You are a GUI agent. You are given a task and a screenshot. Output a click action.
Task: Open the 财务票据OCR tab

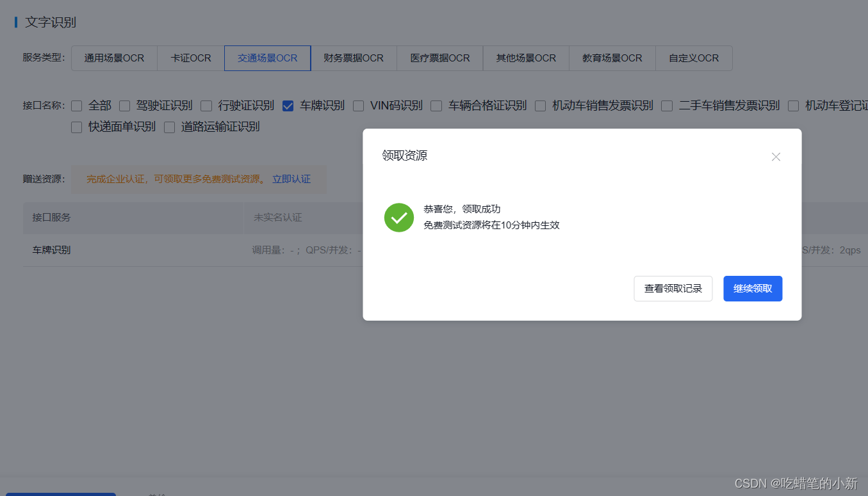(x=354, y=58)
